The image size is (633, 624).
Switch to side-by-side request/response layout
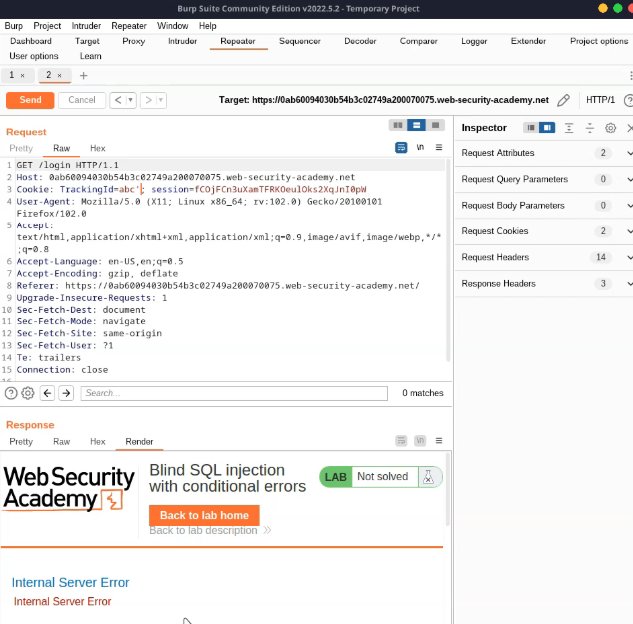[398, 125]
